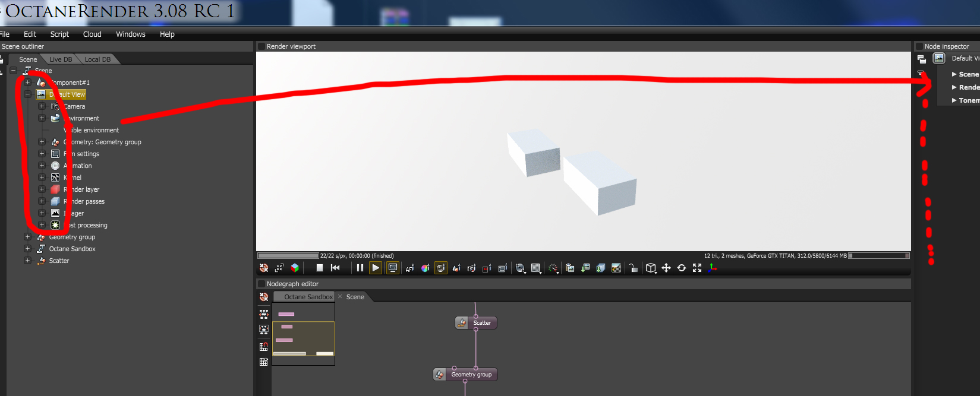
Task: Select the film region picker
Action: [x=502, y=268]
